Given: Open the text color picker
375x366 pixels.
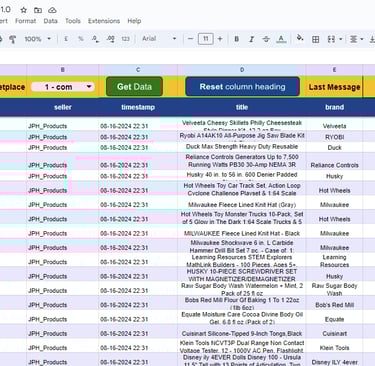Looking at the screenshot, I should 281,39.
